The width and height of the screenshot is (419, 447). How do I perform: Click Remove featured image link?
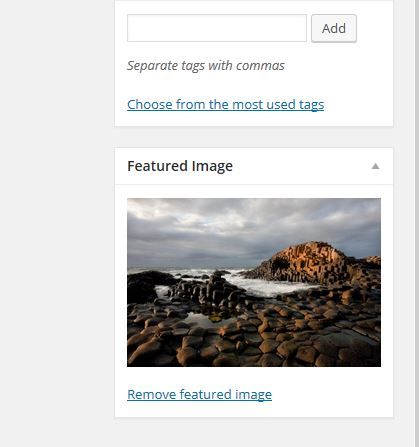pos(199,394)
